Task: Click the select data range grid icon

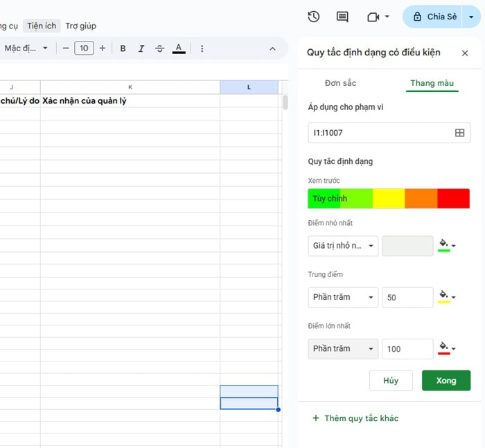Action: click(459, 133)
